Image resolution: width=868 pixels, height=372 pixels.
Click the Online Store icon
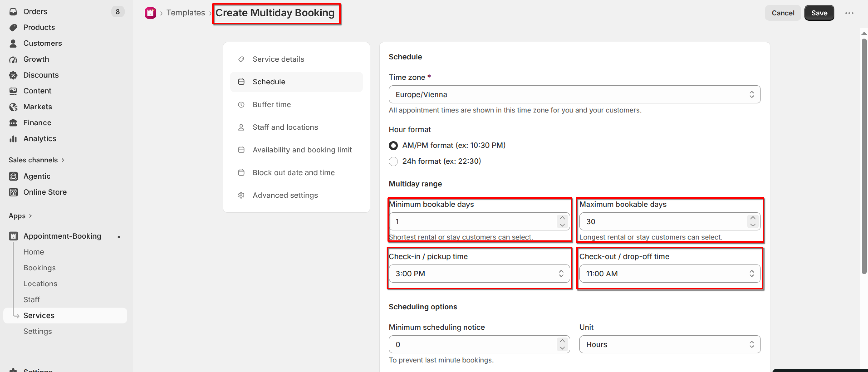tap(13, 192)
